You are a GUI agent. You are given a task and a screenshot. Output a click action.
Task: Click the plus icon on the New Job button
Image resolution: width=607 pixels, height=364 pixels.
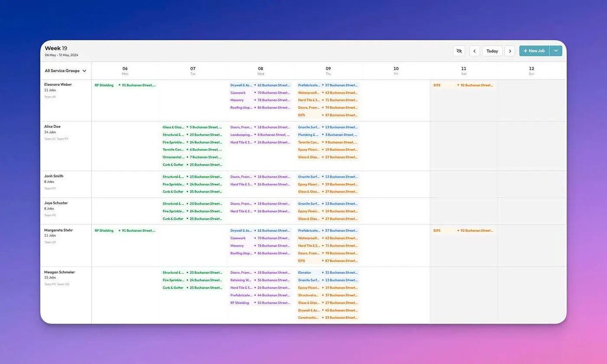click(526, 51)
